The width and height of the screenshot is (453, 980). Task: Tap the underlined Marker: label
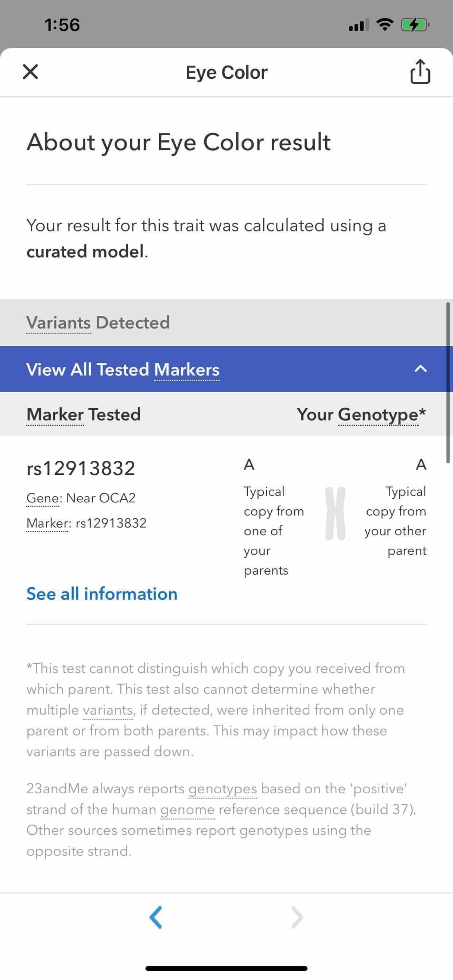[x=47, y=523]
